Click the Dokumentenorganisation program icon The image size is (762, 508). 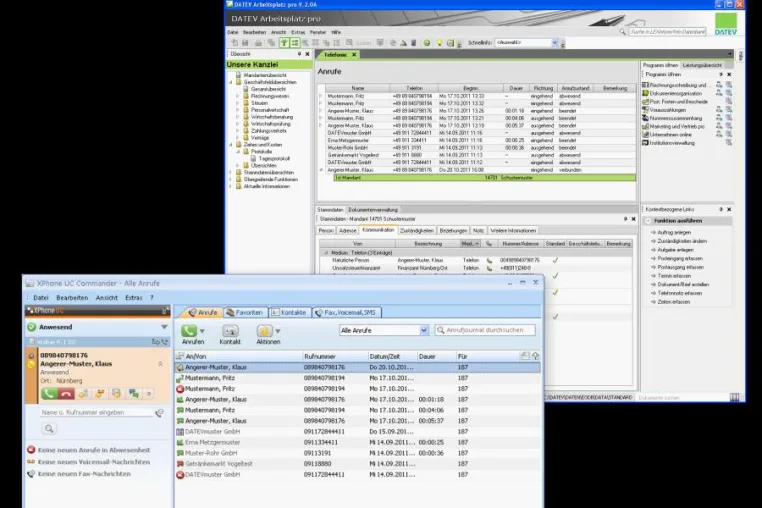click(645, 93)
